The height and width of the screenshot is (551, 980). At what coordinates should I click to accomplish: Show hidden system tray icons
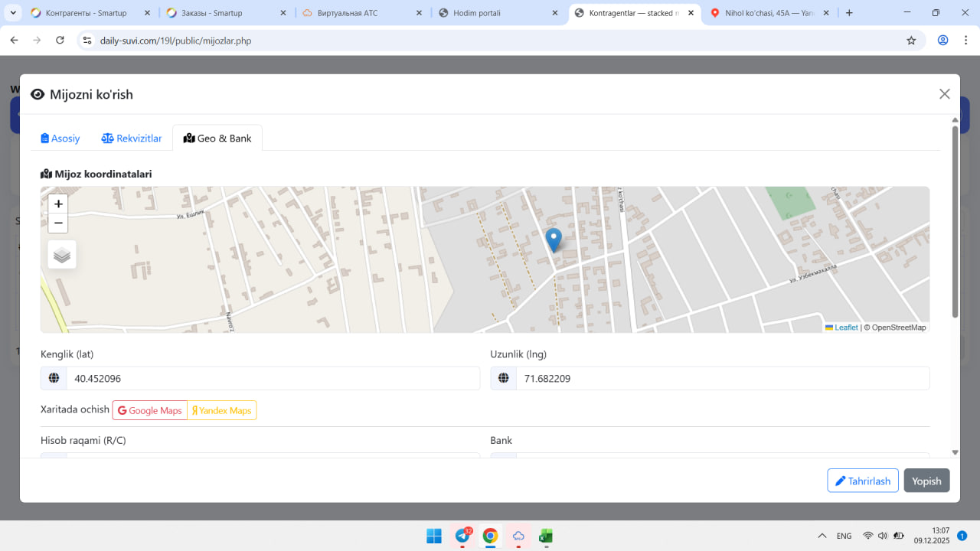pos(822,536)
